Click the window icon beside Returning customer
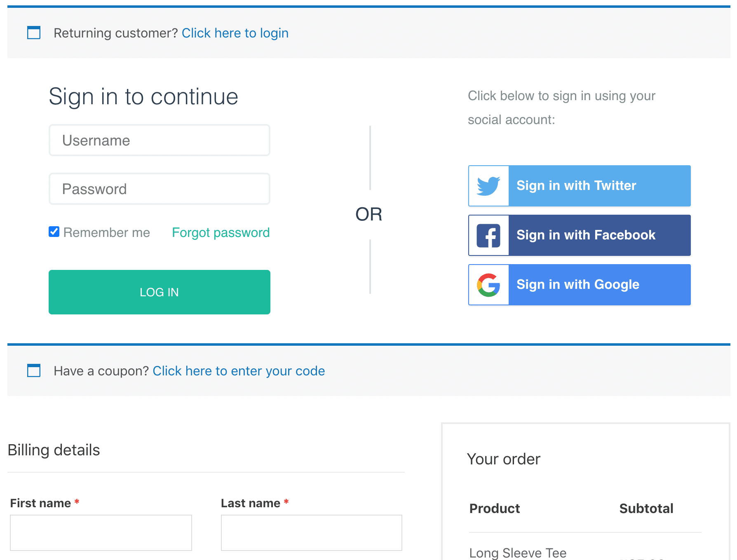 [x=34, y=33]
